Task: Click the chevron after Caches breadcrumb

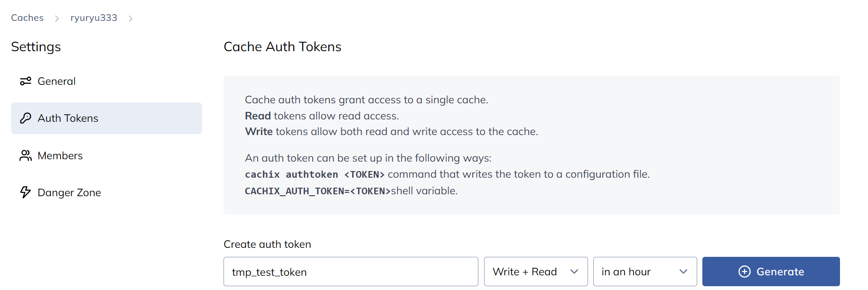Action: [57, 18]
